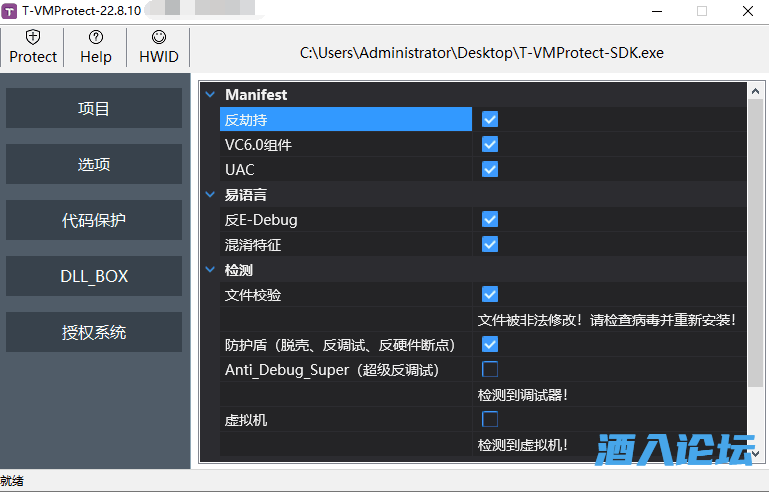Image resolution: width=769 pixels, height=492 pixels.
Task: Enable the Anti_Debug_Super checkbox
Action: (490, 369)
